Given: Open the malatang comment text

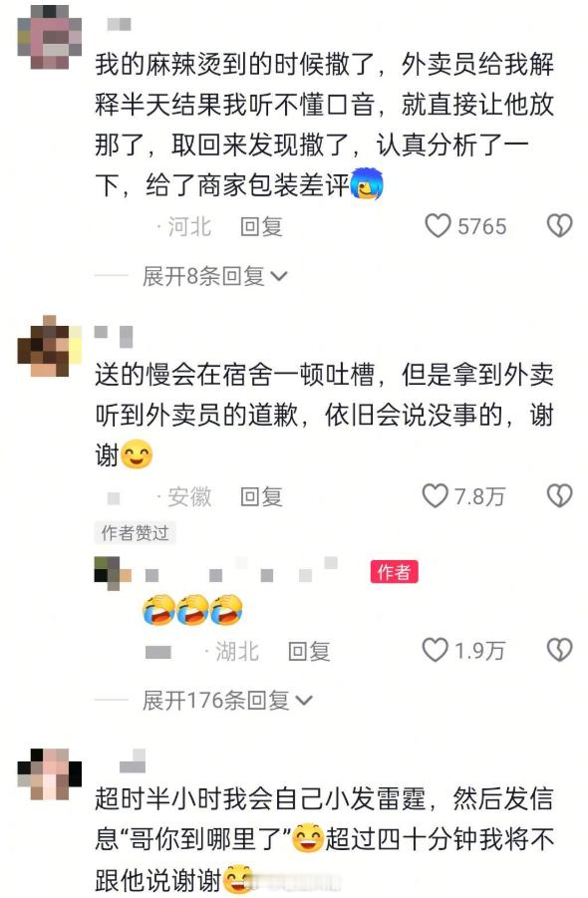Looking at the screenshot, I should tap(325, 125).
